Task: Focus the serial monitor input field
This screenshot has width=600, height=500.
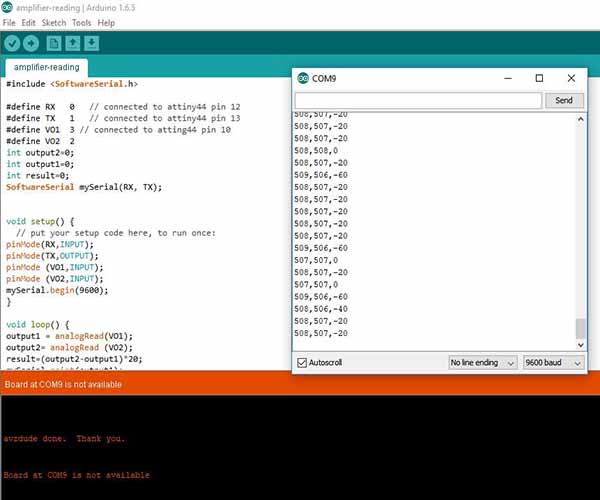Action: tap(418, 101)
